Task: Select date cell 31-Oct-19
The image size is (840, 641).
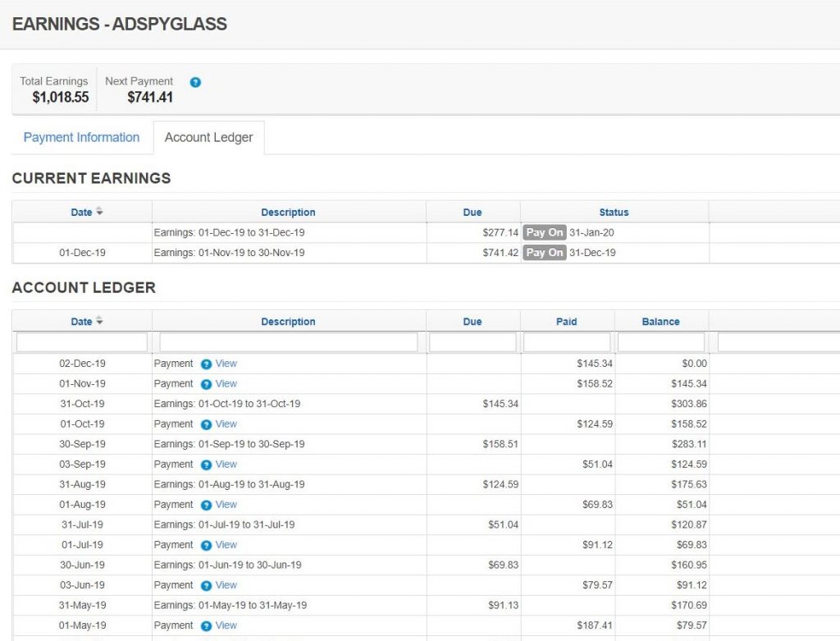Action: 83,404
